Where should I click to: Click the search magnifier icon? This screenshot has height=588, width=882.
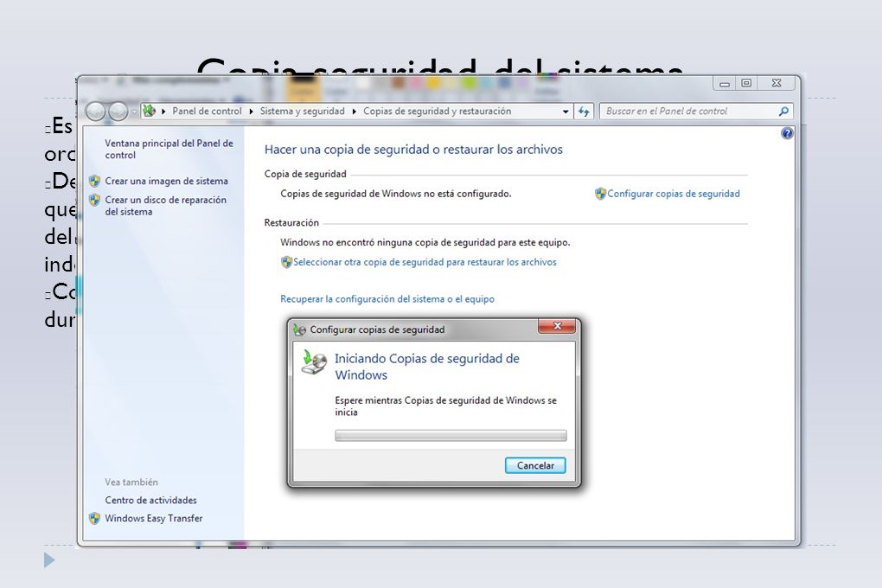pos(783,112)
